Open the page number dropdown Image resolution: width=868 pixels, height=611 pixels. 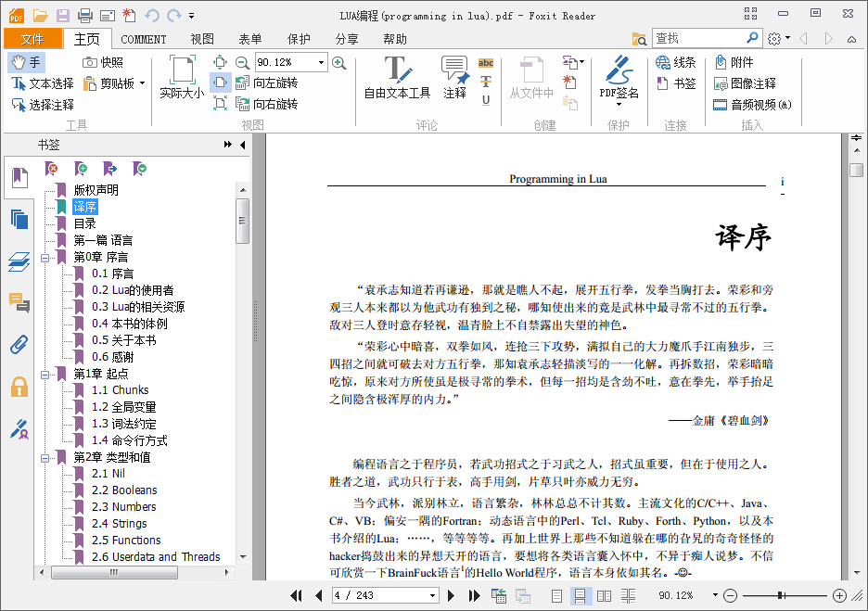(432, 595)
